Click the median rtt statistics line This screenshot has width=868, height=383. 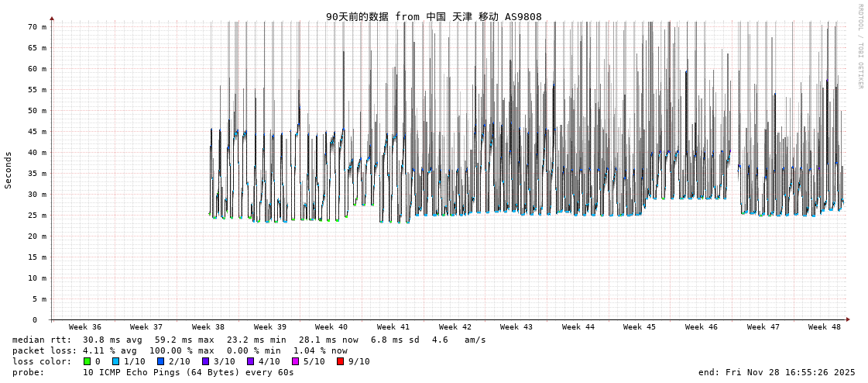click(249, 340)
